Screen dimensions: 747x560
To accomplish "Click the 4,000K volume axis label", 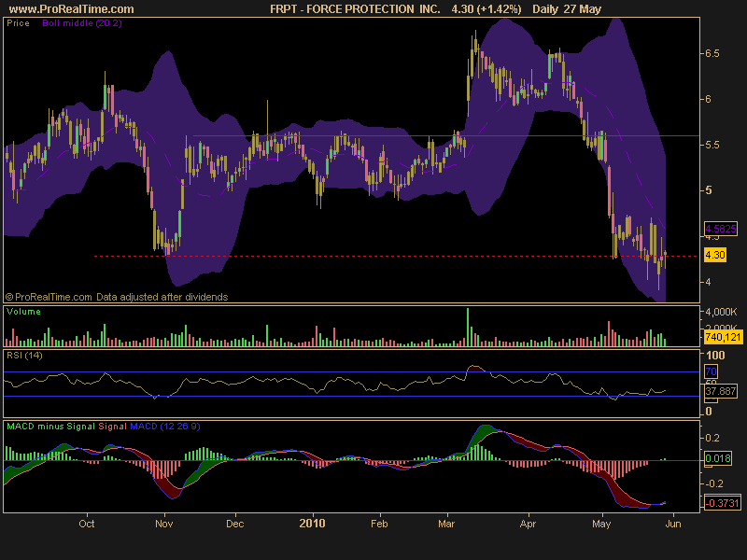I will [x=721, y=312].
